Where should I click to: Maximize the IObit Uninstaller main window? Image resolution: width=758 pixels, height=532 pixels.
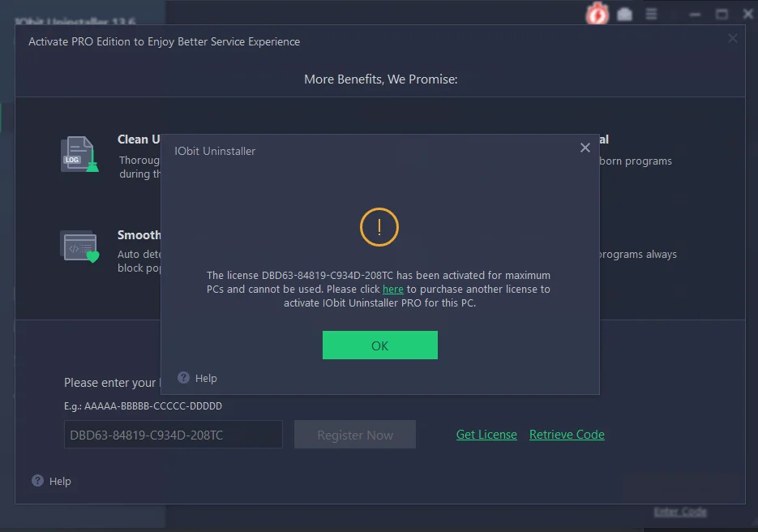point(722,15)
